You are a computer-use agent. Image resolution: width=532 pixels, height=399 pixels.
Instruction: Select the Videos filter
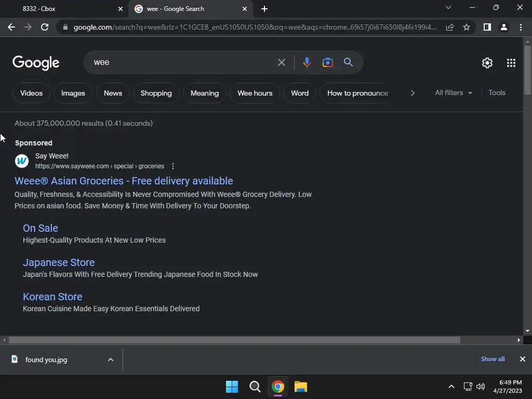(31, 93)
